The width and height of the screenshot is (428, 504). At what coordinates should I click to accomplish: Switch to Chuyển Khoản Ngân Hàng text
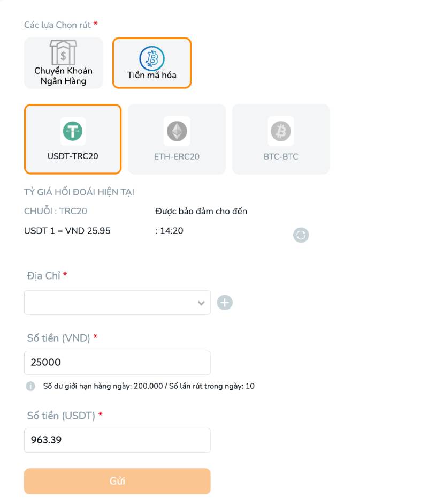click(63, 76)
